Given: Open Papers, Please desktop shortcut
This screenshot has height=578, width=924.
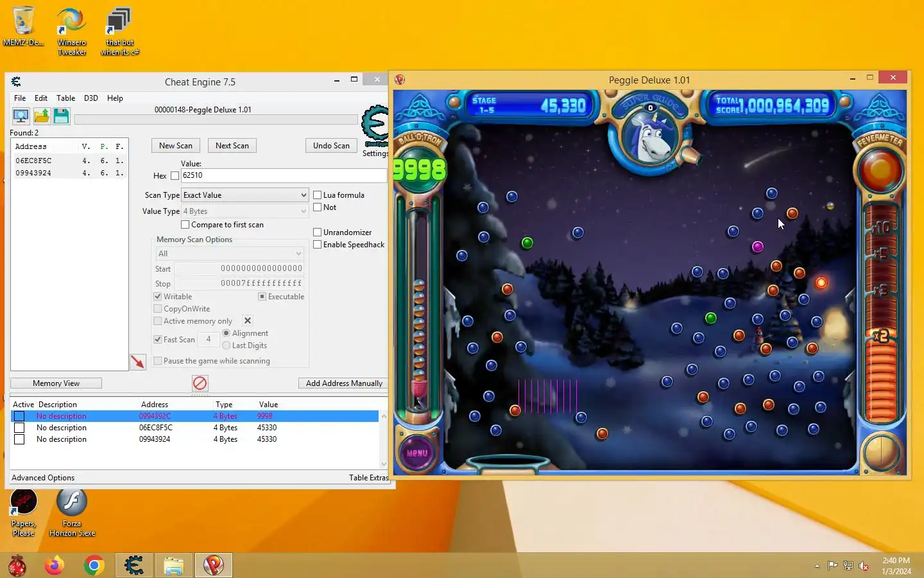Looking at the screenshot, I should click(23, 513).
